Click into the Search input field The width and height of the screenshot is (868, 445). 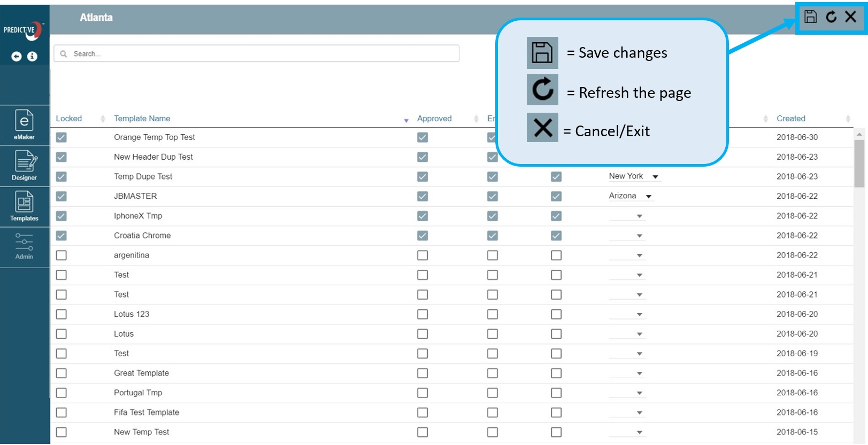coord(257,53)
